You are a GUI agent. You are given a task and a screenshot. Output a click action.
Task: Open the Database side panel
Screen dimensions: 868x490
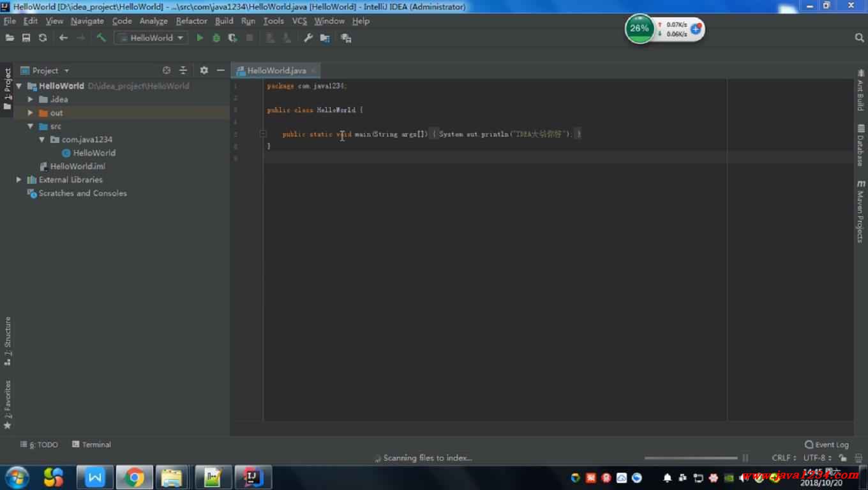[860, 145]
